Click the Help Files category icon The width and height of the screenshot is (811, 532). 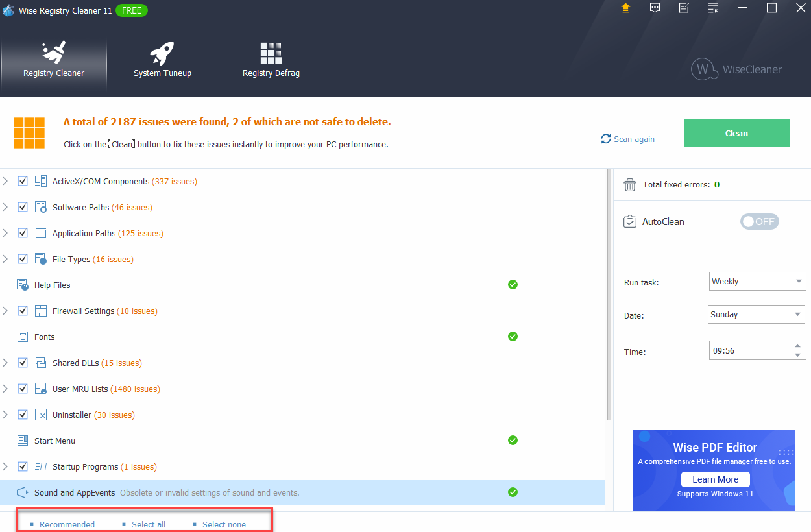coord(23,285)
